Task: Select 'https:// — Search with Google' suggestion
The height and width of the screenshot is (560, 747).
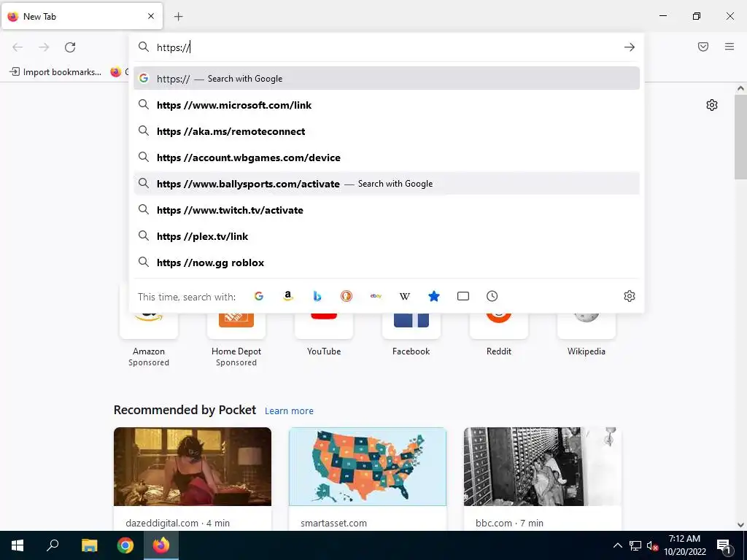Action: pos(387,79)
